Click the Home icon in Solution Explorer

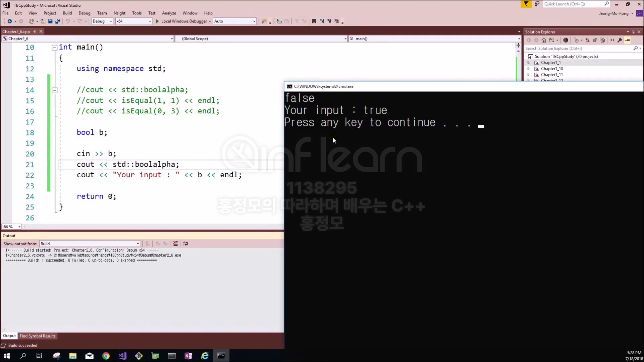click(544, 40)
